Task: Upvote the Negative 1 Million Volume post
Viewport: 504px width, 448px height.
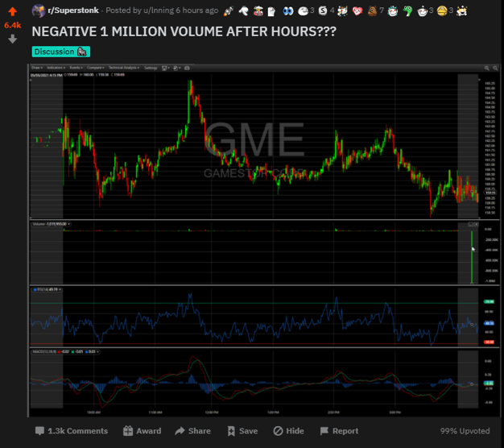Action: coord(13,11)
